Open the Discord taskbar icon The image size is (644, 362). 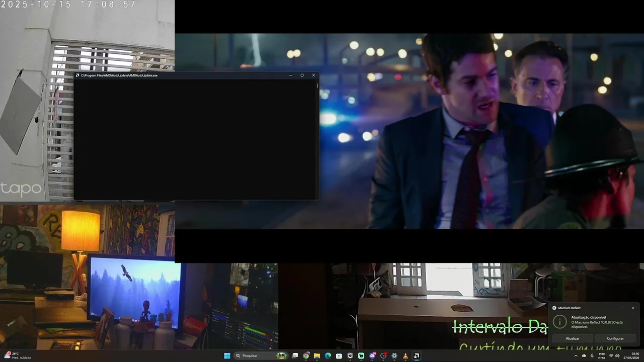click(x=372, y=356)
